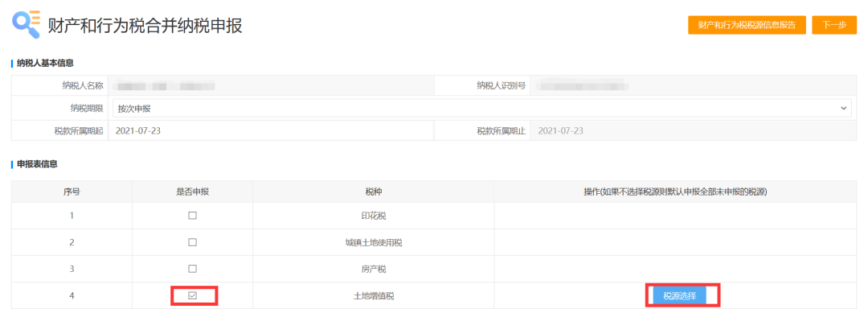Click the magnifier logo icon beside the title
The height and width of the screenshot is (309, 868).
[x=26, y=26]
